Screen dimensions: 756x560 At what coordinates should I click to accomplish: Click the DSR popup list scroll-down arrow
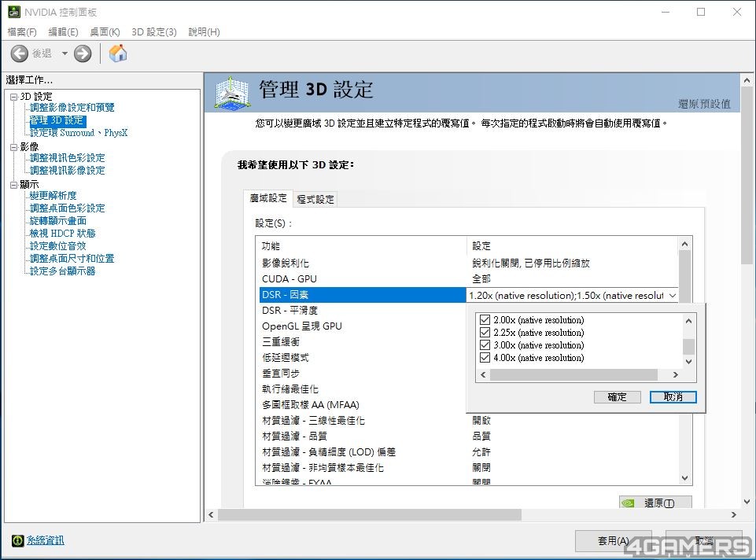[688, 362]
